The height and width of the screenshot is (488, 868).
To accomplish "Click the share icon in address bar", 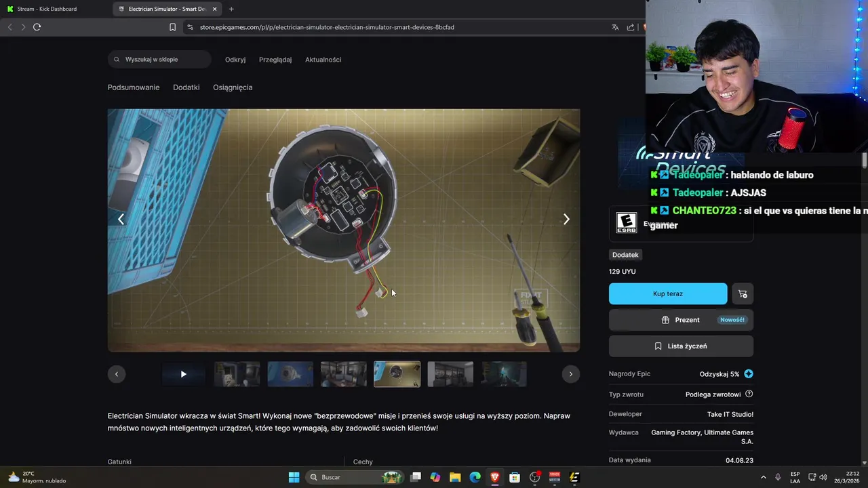I will click(631, 27).
